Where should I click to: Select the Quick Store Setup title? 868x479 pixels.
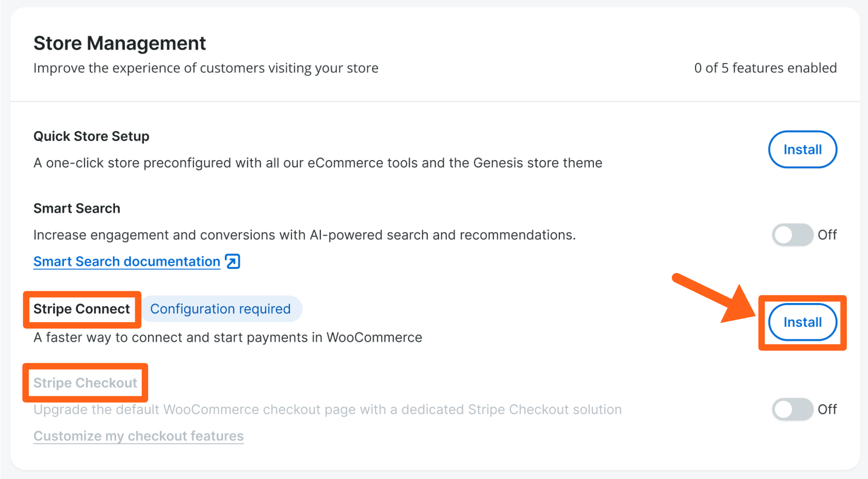pyautogui.click(x=91, y=136)
